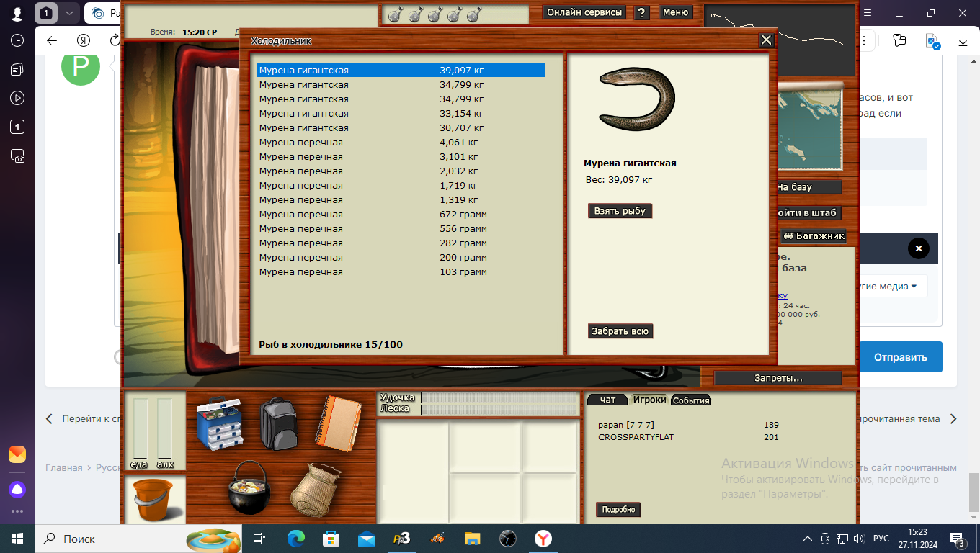Open the РР3 game taskbar icon
Viewport: 980px width, 553px height.
click(x=401, y=539)
